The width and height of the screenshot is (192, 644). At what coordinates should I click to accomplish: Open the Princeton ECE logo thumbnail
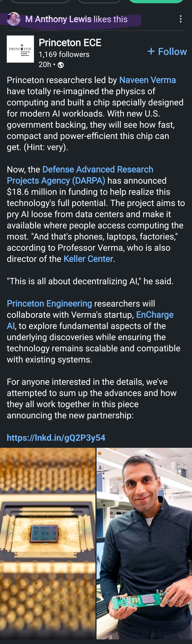click(x=20, y=49)
